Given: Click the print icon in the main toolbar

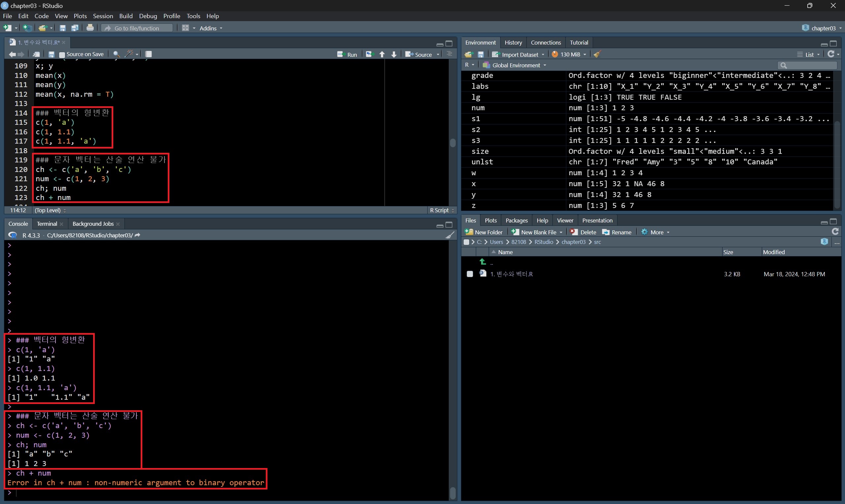Looking at the screenshot, I should tap(90, 28).
